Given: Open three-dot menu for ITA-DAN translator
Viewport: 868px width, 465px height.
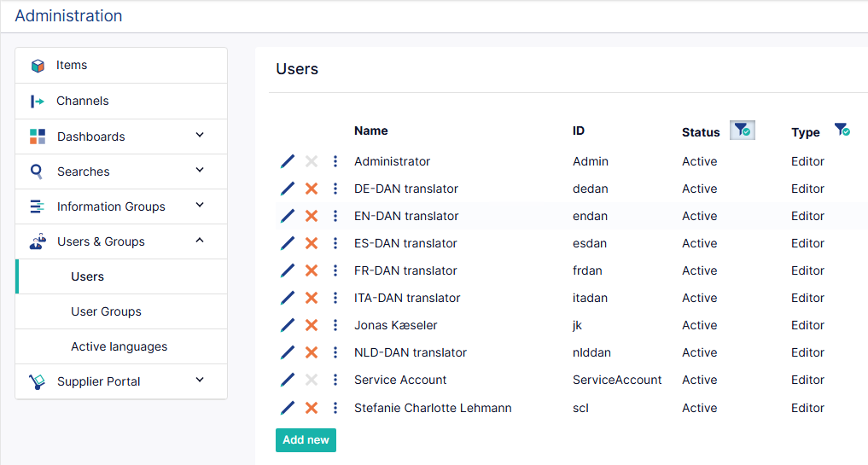Looking at the screenshot, I should point(335,298).
